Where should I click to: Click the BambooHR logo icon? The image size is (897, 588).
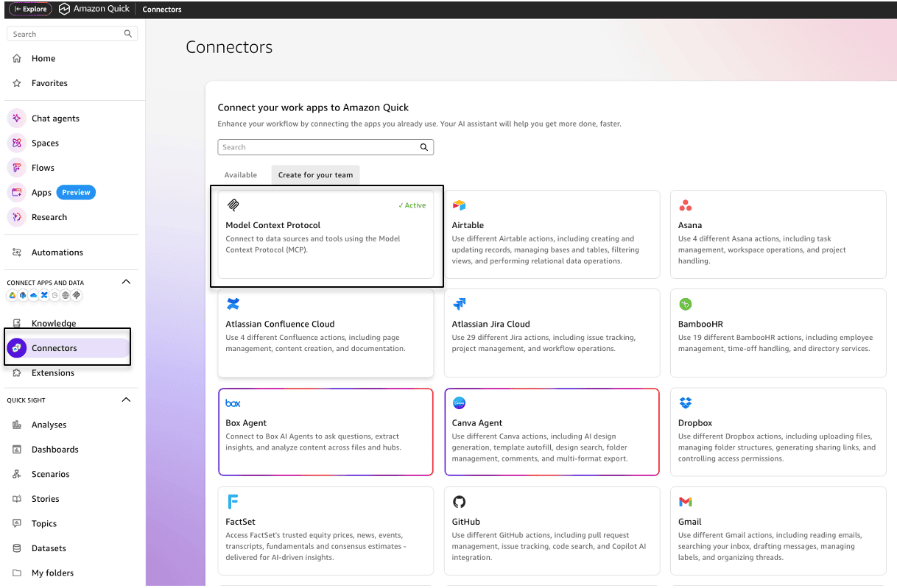point(686,304)
